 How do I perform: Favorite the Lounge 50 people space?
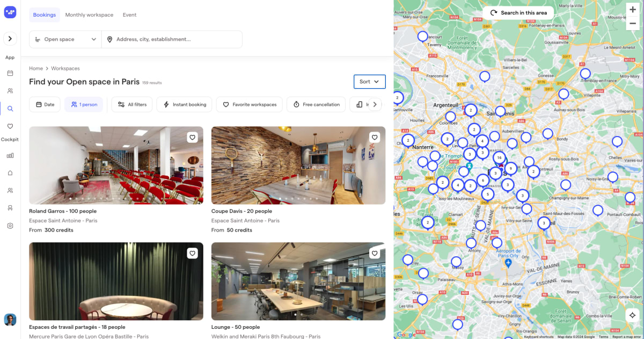pyautogui.click(x=375, y=254)
